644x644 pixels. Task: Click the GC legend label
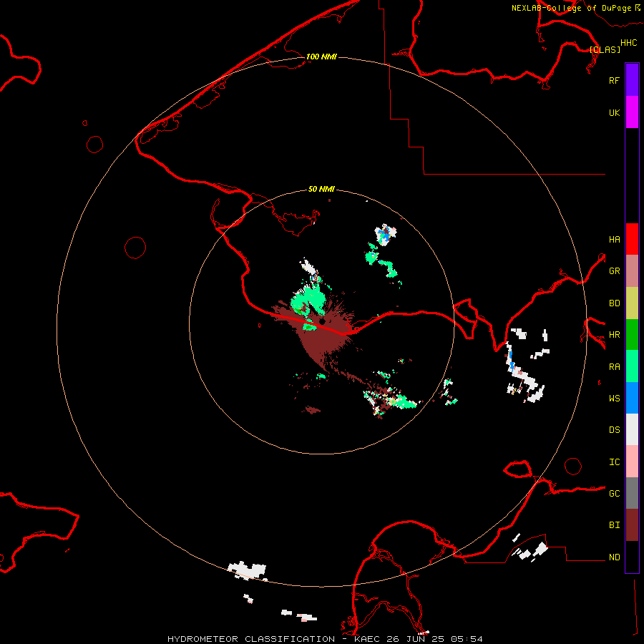614,494
